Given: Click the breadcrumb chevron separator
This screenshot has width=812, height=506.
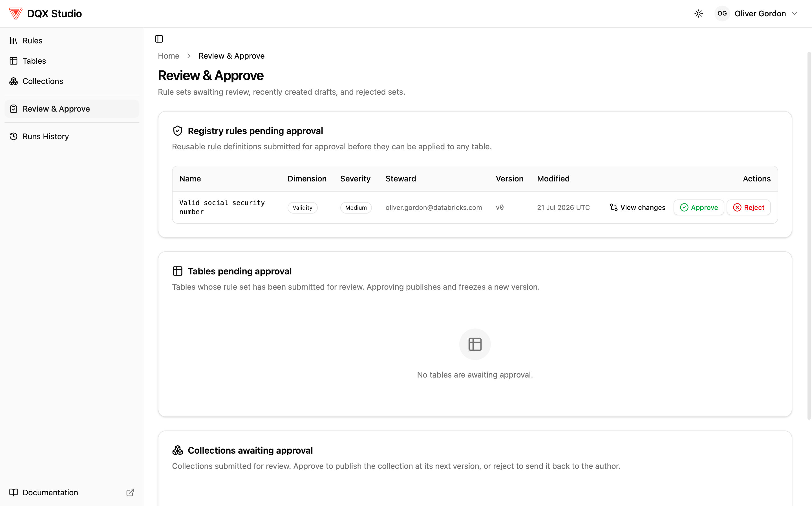Looking at the screenshot, I should point(189,56).
